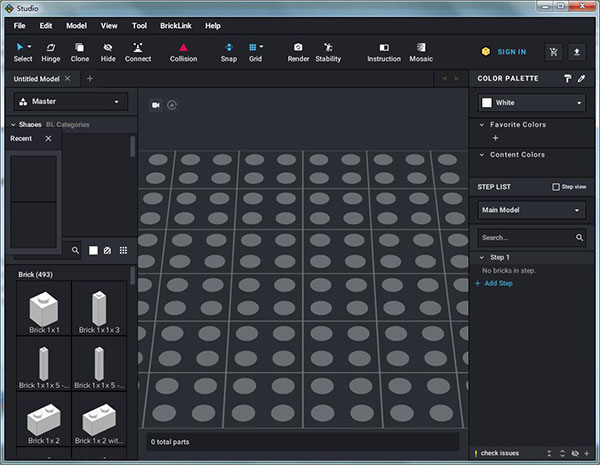Click the Clone tool
This screenshot has width=600, height=465.
[80, 52]
